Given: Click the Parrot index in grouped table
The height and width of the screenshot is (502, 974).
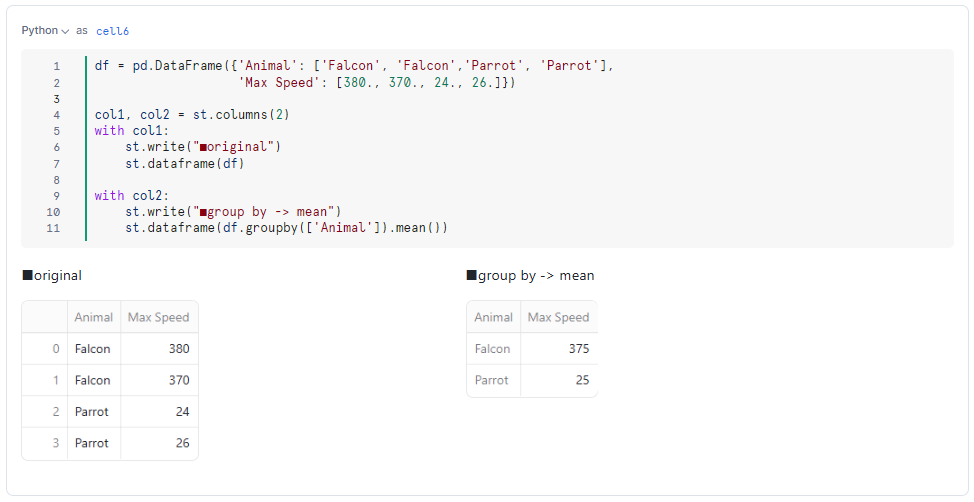Looking at the screenshot, I should (494, 380).
